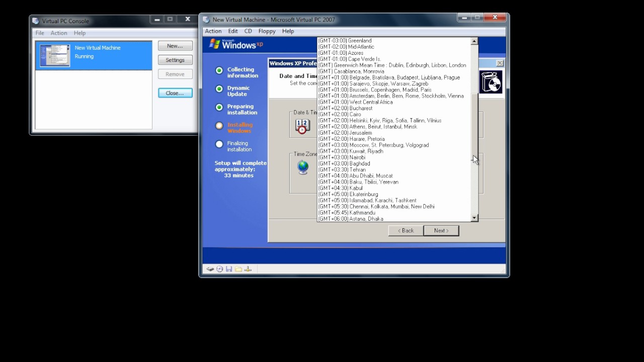Open the Help menu in virtual machine window
Viewport: 644px width, 362px height.
pos(288,31)
